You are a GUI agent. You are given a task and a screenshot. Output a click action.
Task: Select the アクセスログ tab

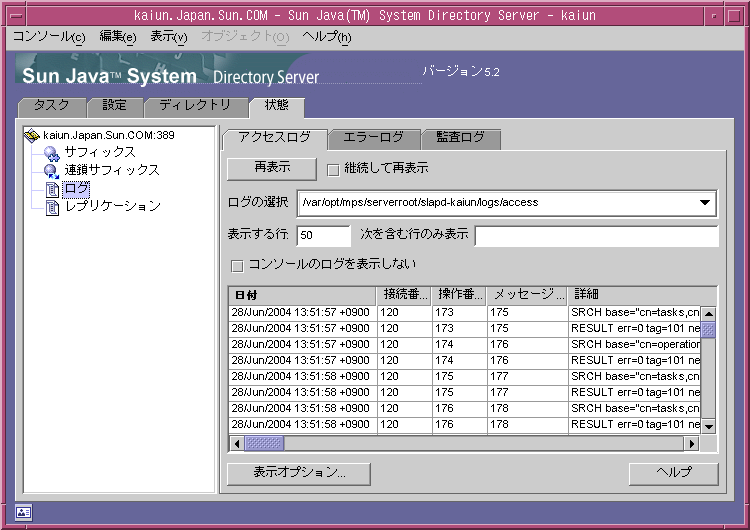point(275,139)
